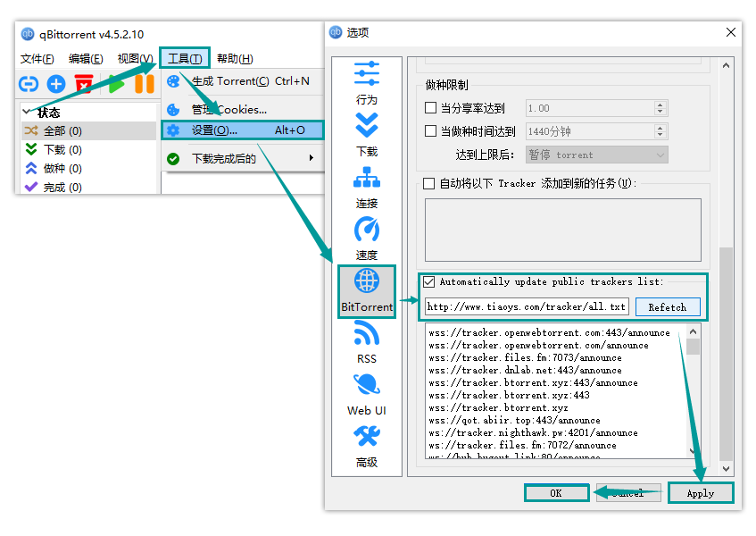Click the wss://tracker.dnlab.net:443/announce line

coord(525,370)
